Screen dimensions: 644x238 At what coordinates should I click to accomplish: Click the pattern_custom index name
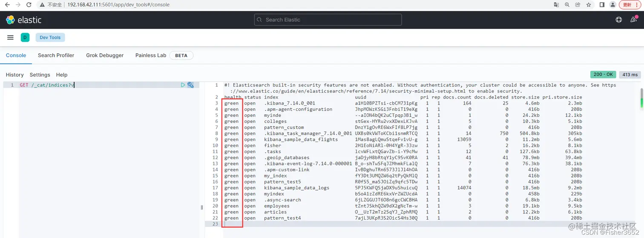pyautogui.click(x=284, y=128)
